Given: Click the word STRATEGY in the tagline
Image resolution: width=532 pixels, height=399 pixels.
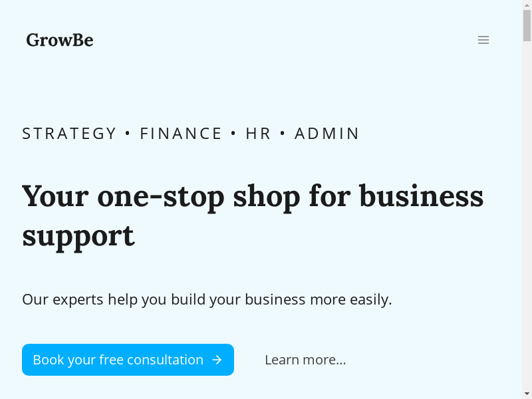Looking at the screenshot, I should pyautogui.click(x=69, y=134).
